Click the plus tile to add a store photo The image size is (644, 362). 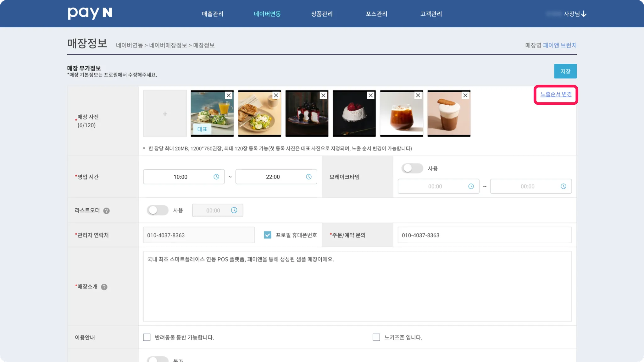tap(165, 114)
